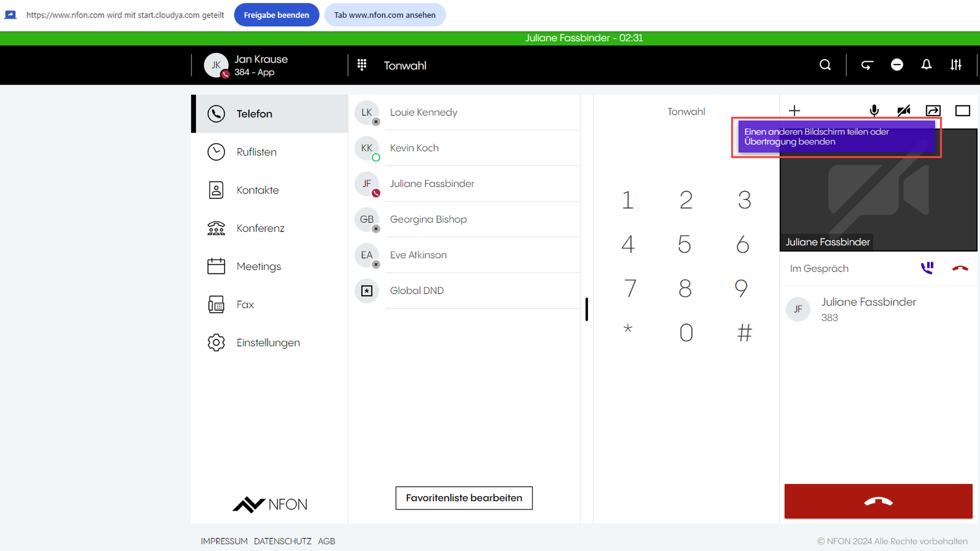Toggle the camera on or off
Screen dimensions: 980x551
(904, 111)
